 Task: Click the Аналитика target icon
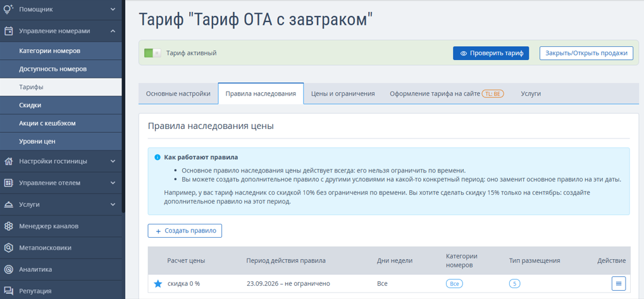[x=8, y=269]
